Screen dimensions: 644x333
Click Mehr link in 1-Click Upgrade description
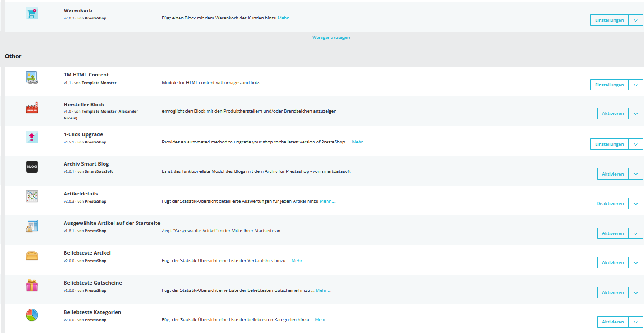[360, 142]
